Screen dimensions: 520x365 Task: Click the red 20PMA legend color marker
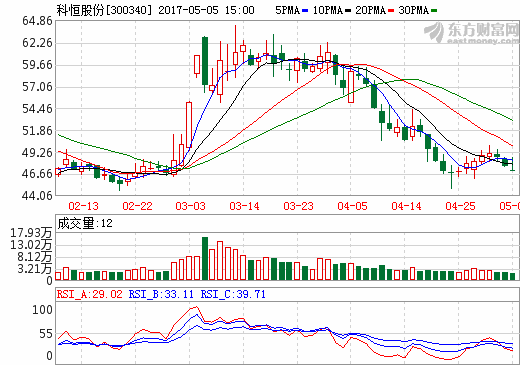(391, 11)
